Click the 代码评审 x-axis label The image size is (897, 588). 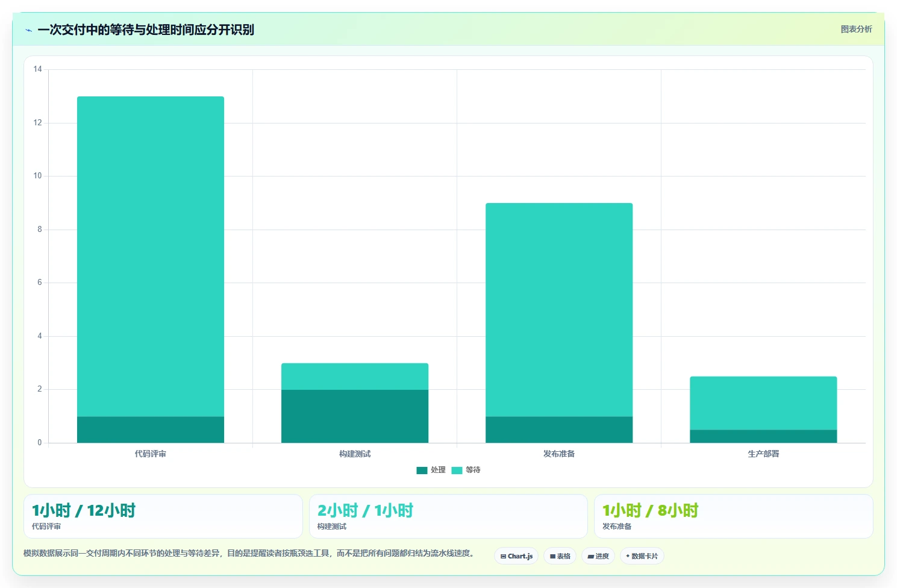click(x=151, y=454)
